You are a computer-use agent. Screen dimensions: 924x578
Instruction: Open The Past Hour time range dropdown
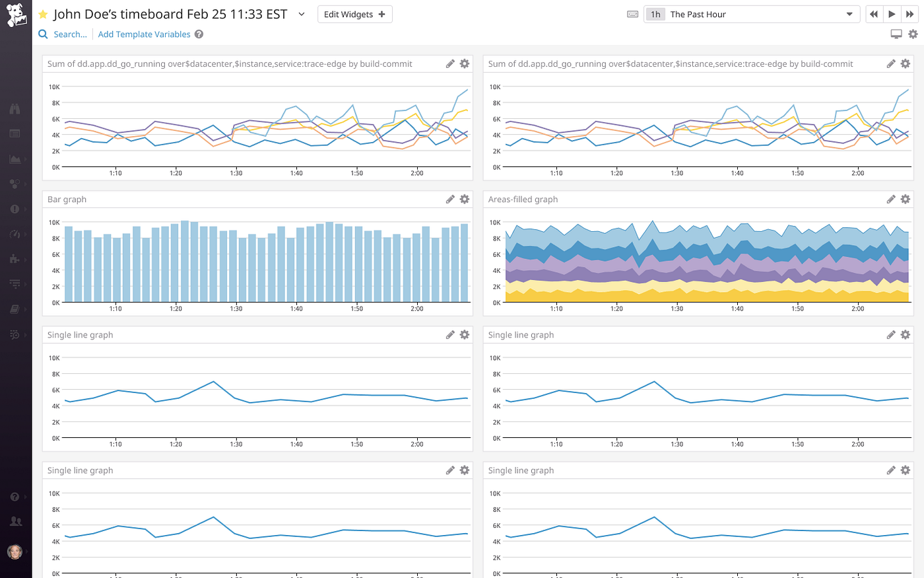(752, 14)
